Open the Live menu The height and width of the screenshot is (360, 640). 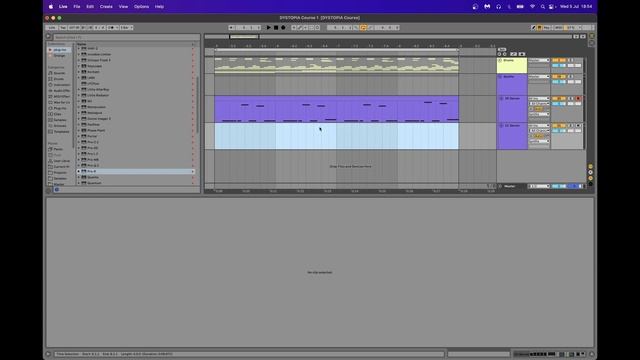tap(63, 7)
